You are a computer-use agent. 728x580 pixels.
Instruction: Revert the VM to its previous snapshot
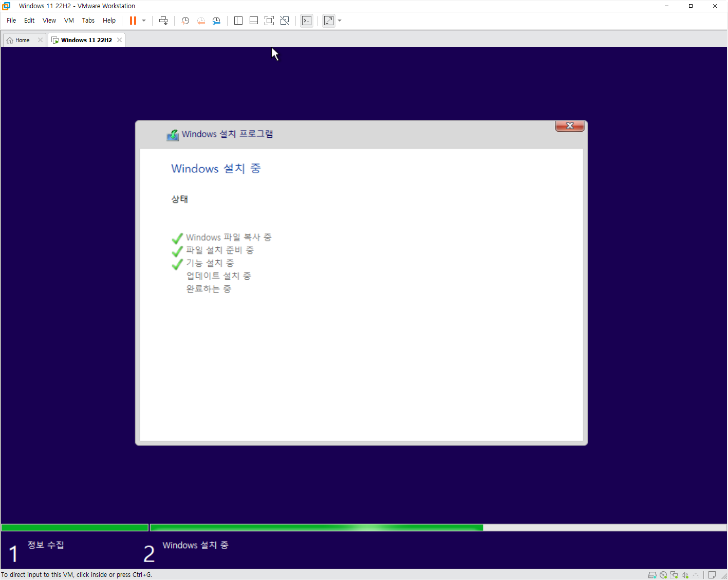pos(201,21)
